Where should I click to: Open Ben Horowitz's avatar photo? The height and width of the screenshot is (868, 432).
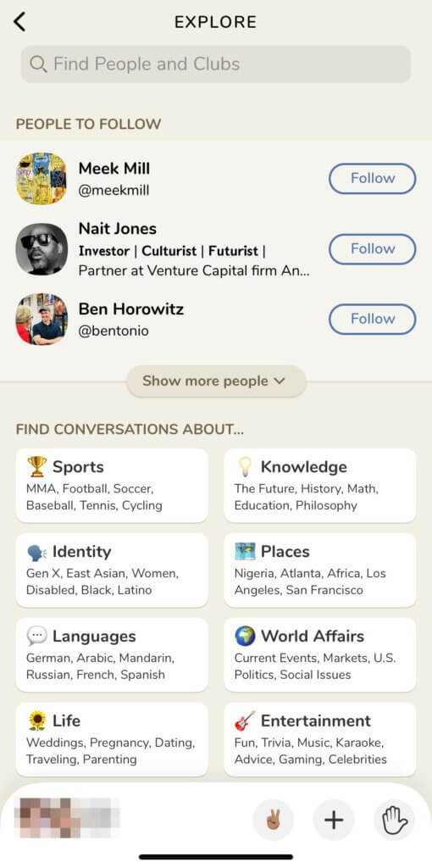(42, 319)
